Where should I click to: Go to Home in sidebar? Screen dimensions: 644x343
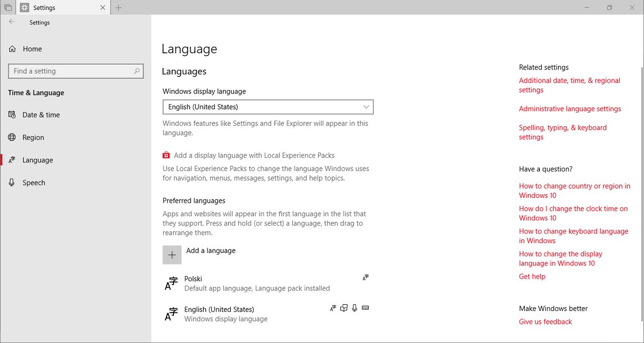coord(75,49)
